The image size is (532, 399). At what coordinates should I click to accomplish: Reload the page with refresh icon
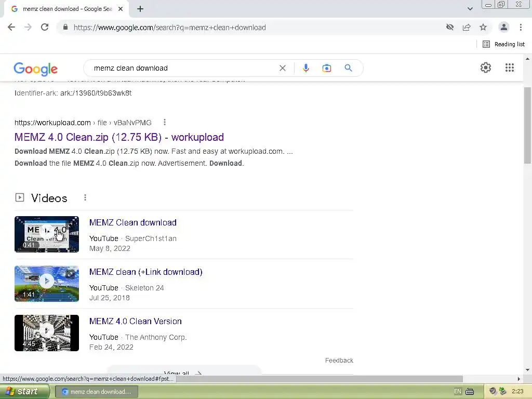click(45, 27)
